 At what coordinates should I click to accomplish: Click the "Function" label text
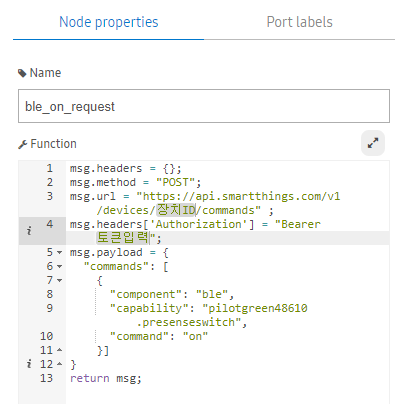(x=53, y=144)
